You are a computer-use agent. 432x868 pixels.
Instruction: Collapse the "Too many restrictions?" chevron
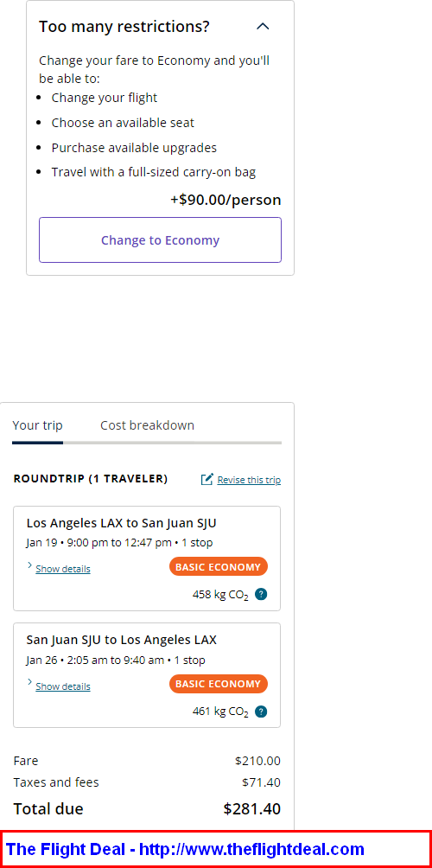264,26
